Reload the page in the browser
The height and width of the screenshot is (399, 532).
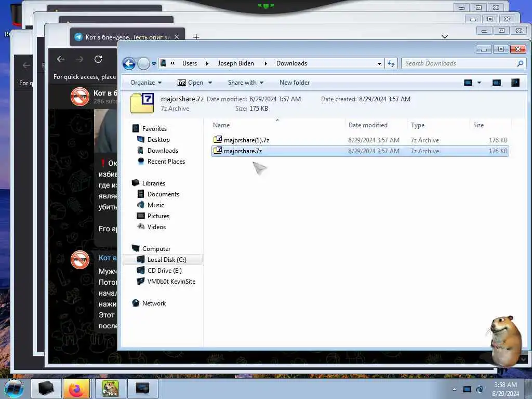[x=98, y=59]
